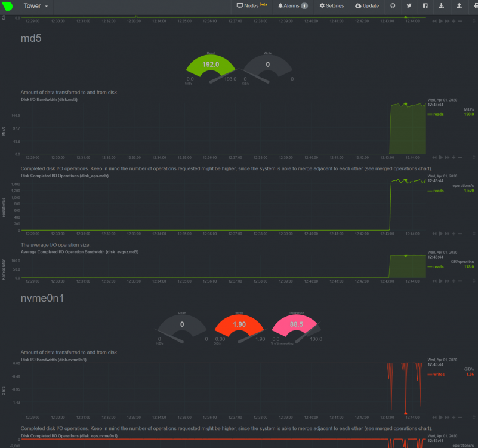This screenshot has height=448, width=478.
Task: Pan right on the disk_avgsz.md5 chart
Action: point(447,281)
